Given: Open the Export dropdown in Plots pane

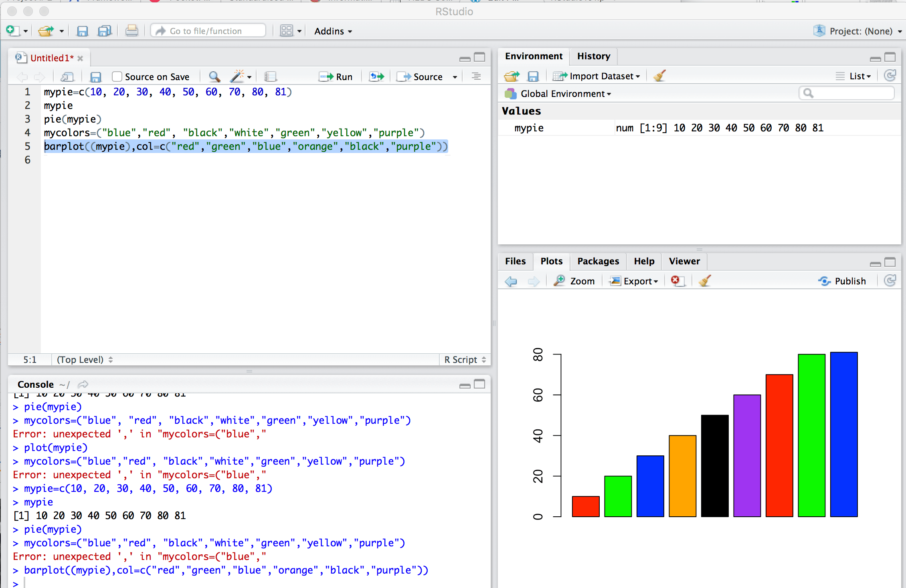Looking at the screenshot, I should tap(634, 281).
